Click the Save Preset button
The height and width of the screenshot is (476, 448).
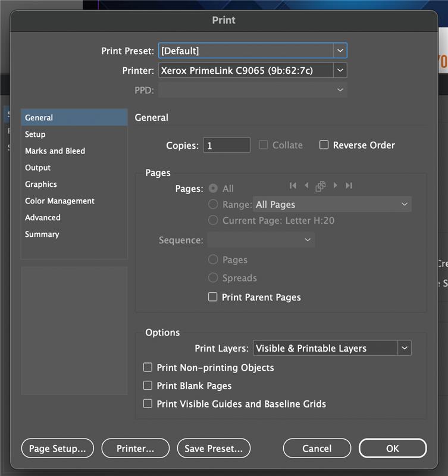(x=214, y=448)
